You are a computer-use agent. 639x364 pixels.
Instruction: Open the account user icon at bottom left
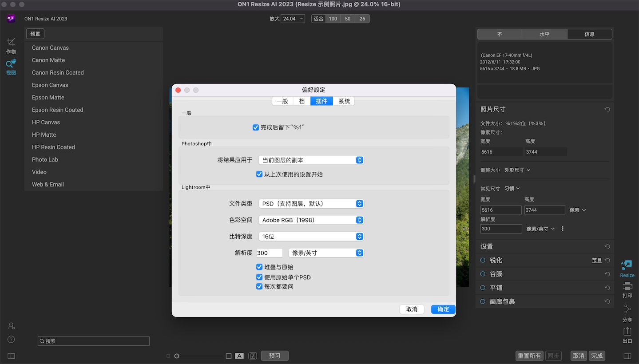[x=11, y=326]
